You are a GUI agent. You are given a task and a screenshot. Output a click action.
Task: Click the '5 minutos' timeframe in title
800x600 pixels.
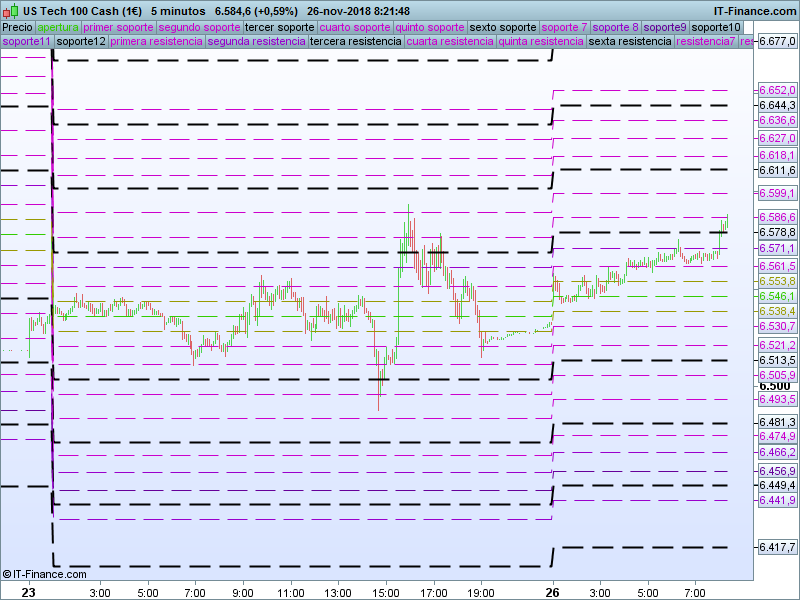(177, 10)
